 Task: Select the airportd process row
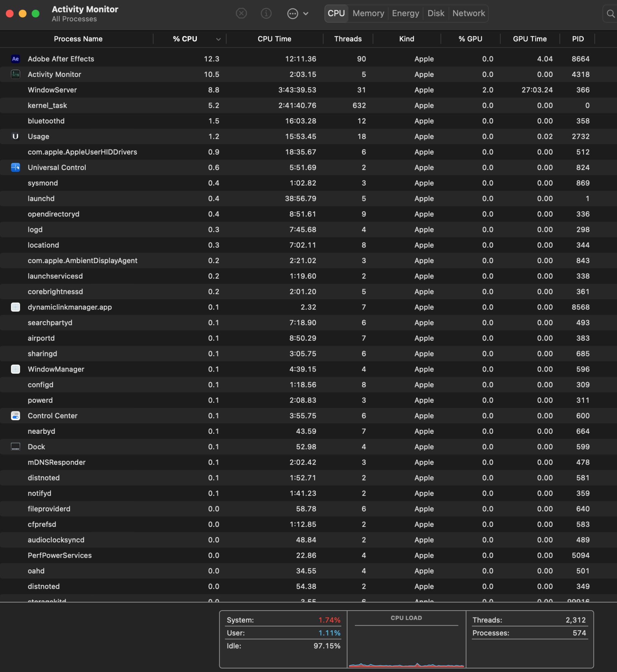tap(308, 338)
